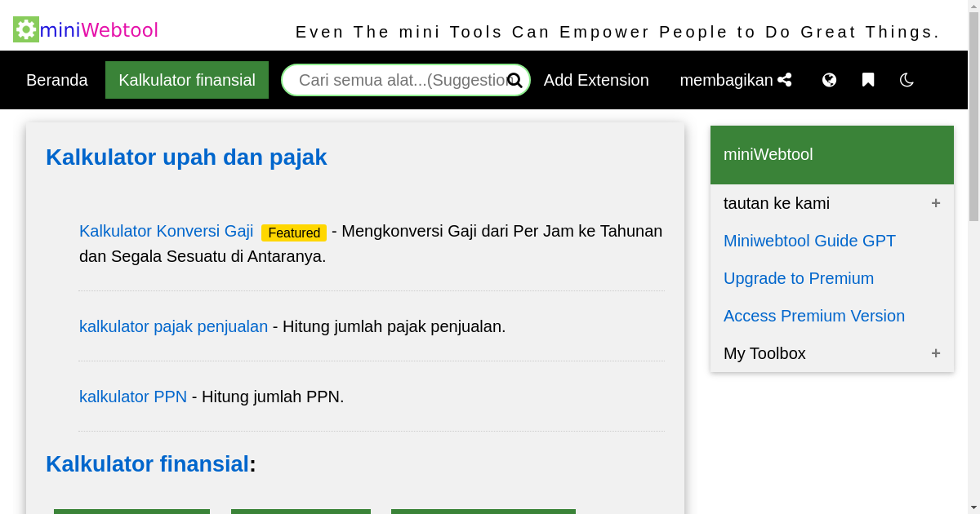Open the Beranda menu item
This screenshot has height=514, width=980.
(57, 80)
